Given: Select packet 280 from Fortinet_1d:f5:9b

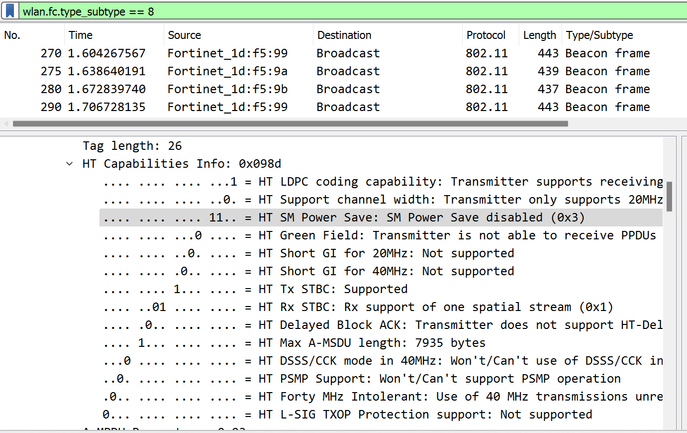Looking at the screenshot, I should point(300,89).
